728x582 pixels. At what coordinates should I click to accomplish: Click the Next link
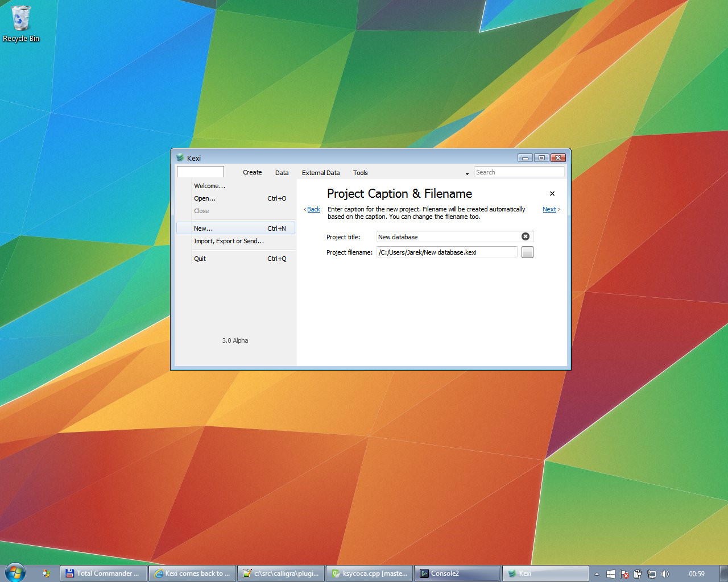549,210
